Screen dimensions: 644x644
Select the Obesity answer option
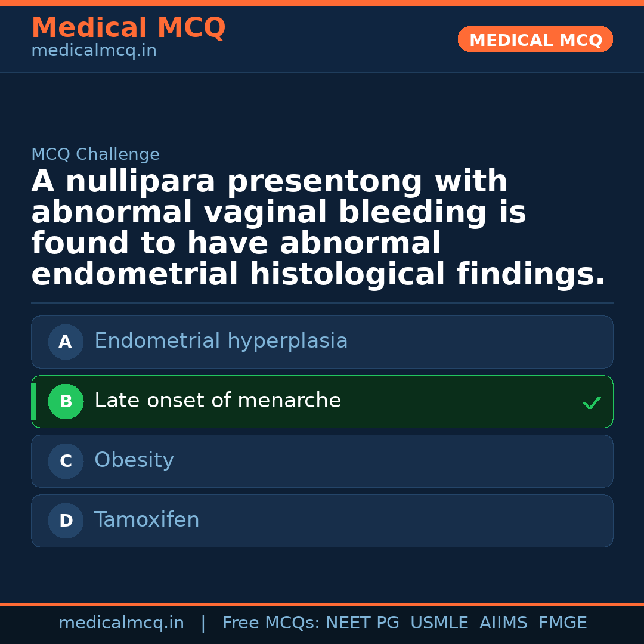134,460
